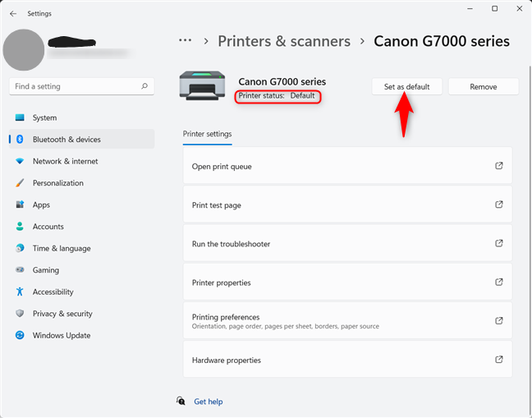Viewport: 532px width, 418px height.
Task: Click external-link icon for Printer properties
Action: pyautogui.click(x=499, y=282)
